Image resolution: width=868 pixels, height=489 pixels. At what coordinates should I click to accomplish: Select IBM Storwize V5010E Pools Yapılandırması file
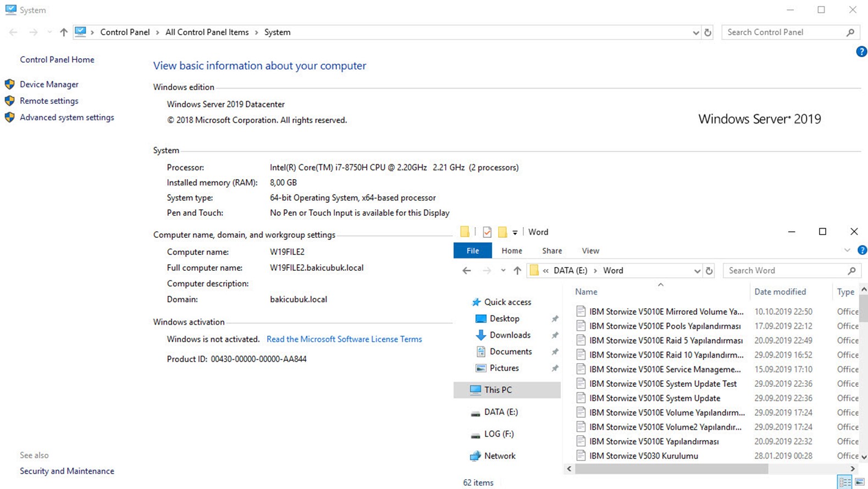pos(665,326)
